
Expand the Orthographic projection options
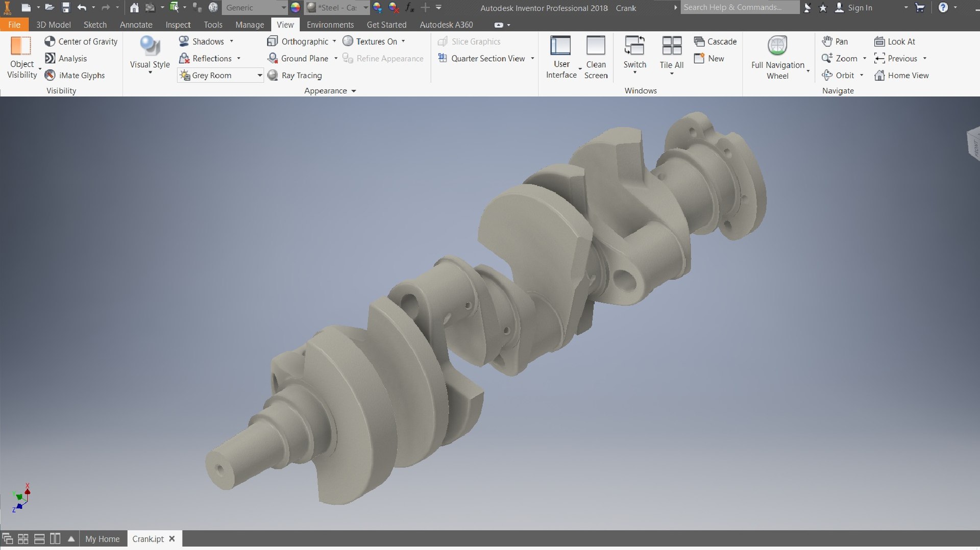[334, 41]
